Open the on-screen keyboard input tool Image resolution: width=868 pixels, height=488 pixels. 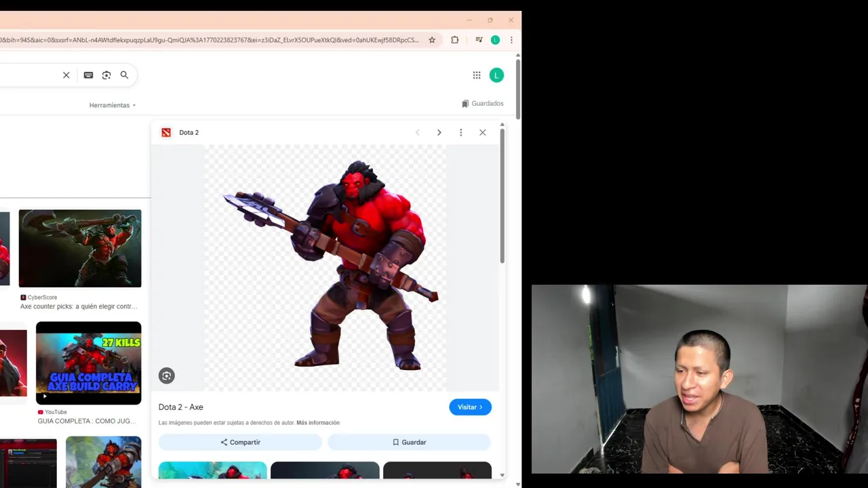88,75
